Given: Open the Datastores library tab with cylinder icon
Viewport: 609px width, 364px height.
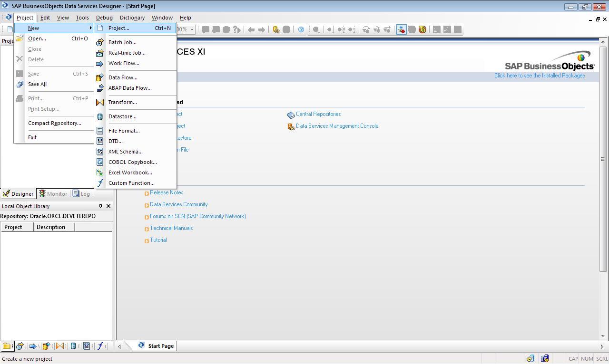Looking at the screenshot, I should click(73, 346).
